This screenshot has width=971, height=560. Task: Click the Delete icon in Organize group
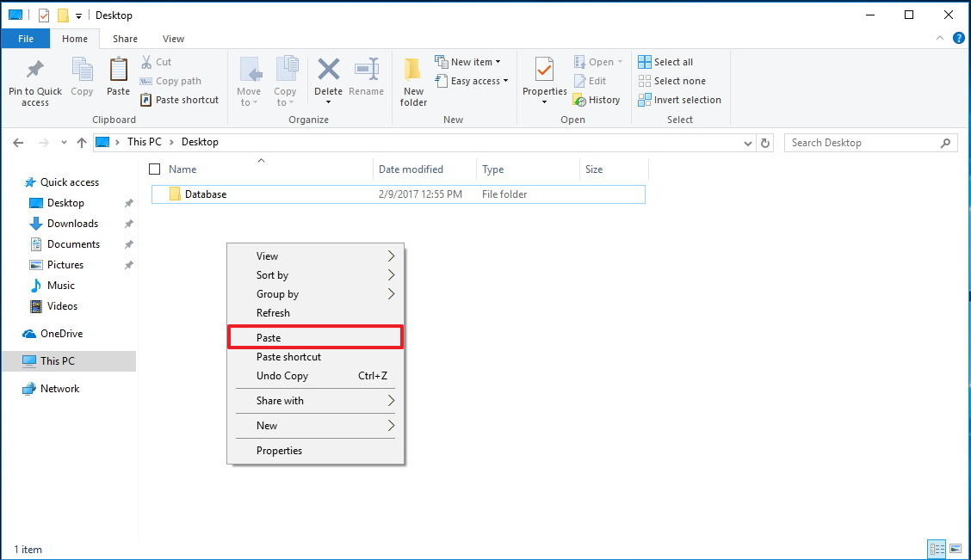[x=328, y=81]
